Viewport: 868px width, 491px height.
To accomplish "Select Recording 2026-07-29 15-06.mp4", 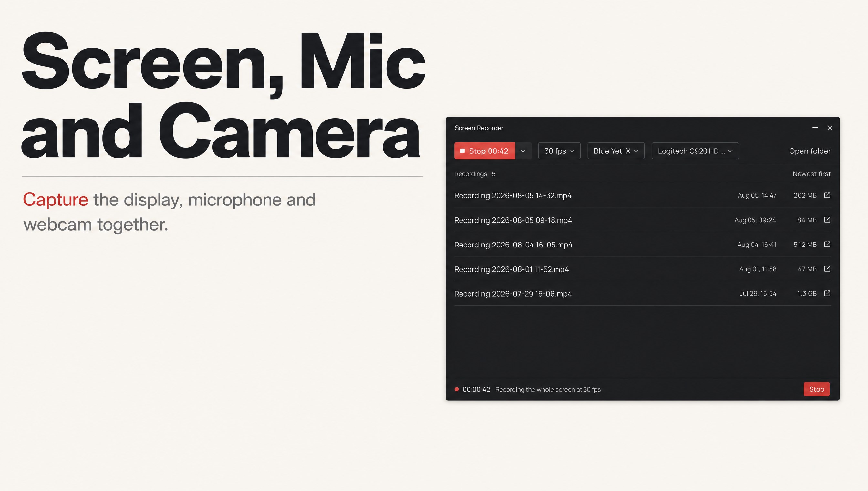I will 643,293.
